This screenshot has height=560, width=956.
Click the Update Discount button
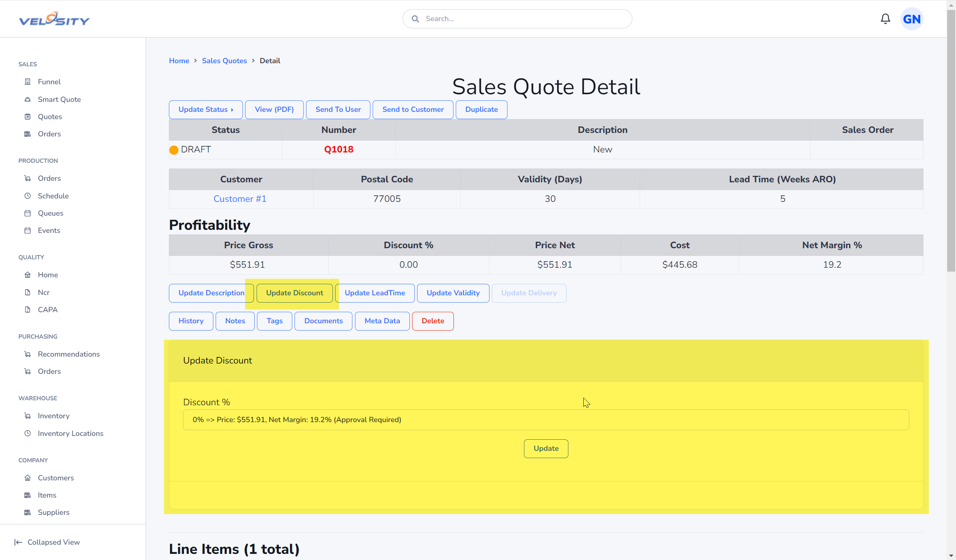[x=295, y=293]
